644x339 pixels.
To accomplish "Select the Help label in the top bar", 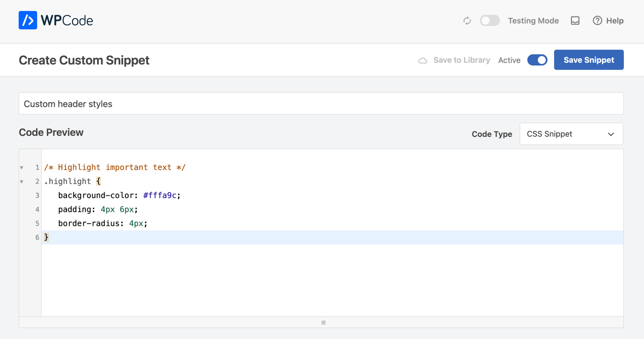I will 614,21.
